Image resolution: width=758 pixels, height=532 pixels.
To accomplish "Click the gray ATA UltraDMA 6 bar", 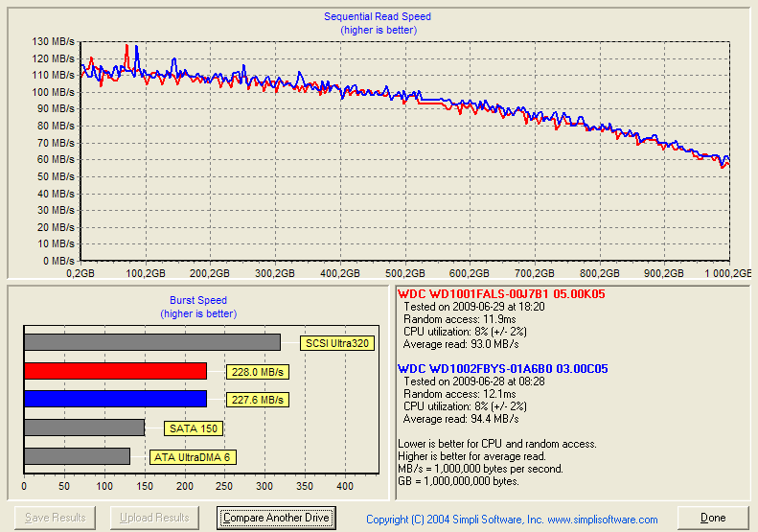I will point(77,456).
